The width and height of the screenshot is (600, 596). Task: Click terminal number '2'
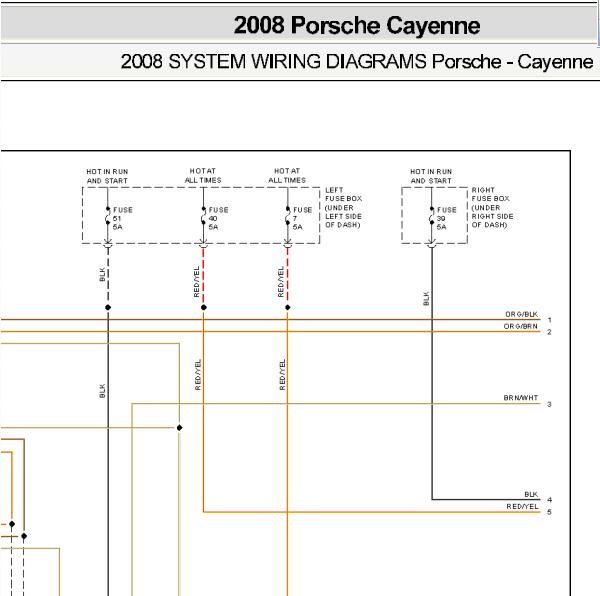549,332
